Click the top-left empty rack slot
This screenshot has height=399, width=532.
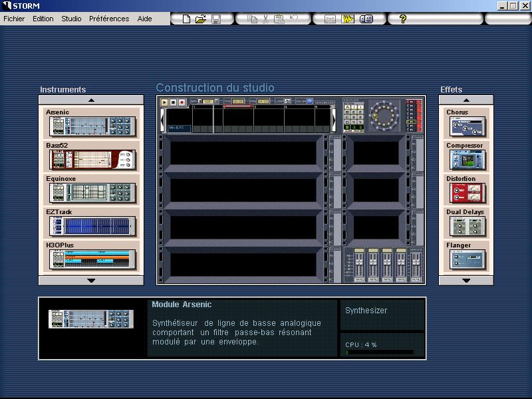pyautogui.click(x=241, y=152)
